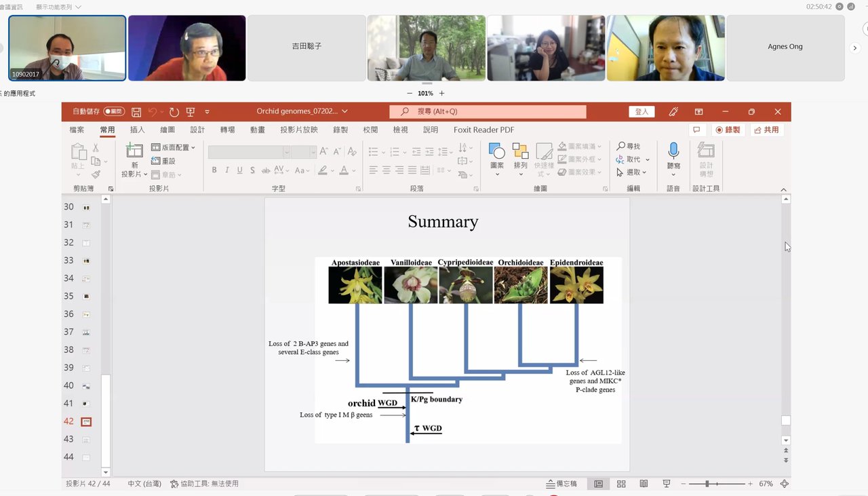The image size is (868, 496).
Task: Zoom in the shared screen with the plus button
Action: (x=442, y=93)
